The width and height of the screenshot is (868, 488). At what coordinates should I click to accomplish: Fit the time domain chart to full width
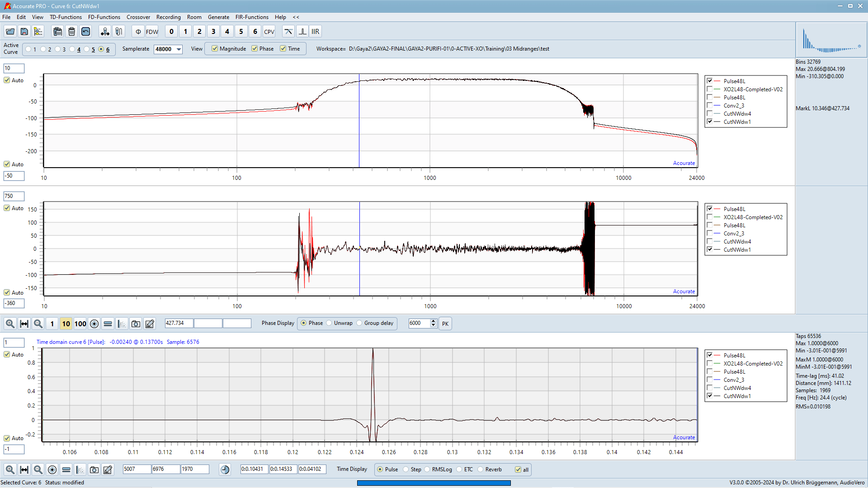click(x=24, y=469)
